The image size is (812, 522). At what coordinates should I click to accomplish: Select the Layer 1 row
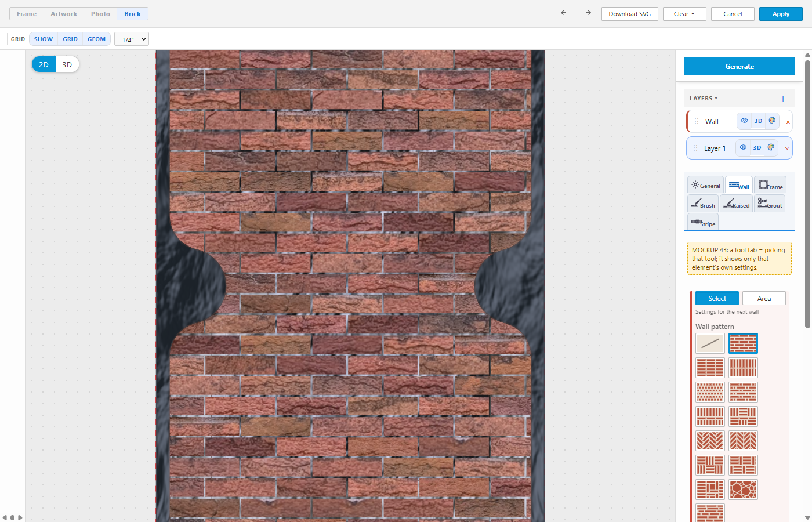739,148
